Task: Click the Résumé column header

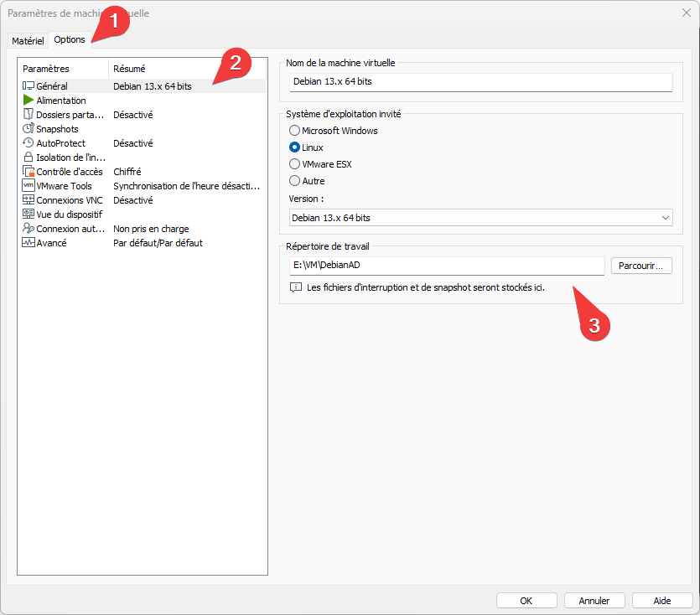Action: [x=188, y=69]
